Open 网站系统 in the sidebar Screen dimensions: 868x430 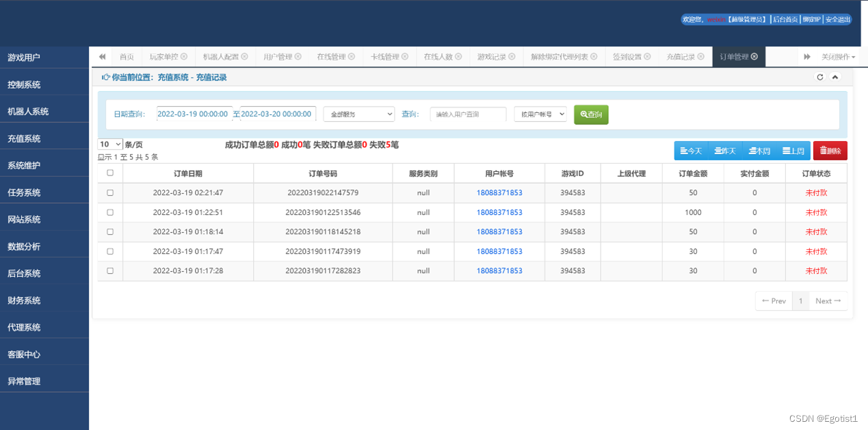44,220
